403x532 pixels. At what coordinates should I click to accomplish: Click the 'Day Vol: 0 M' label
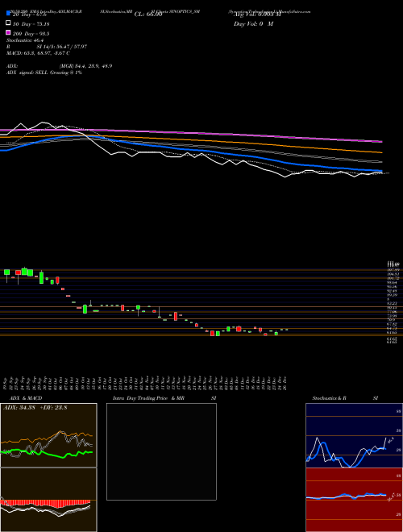click(x=253, y=23)
